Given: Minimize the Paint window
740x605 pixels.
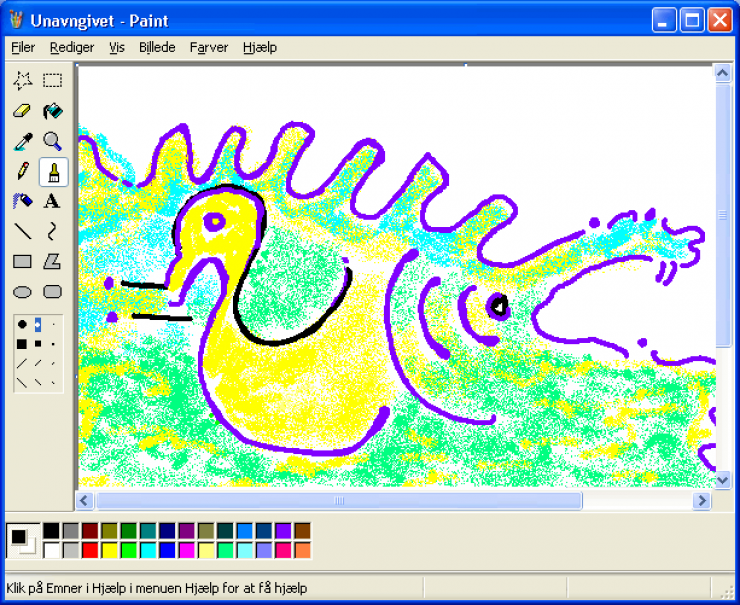Looking at the screenshot, I should [664, 20].
